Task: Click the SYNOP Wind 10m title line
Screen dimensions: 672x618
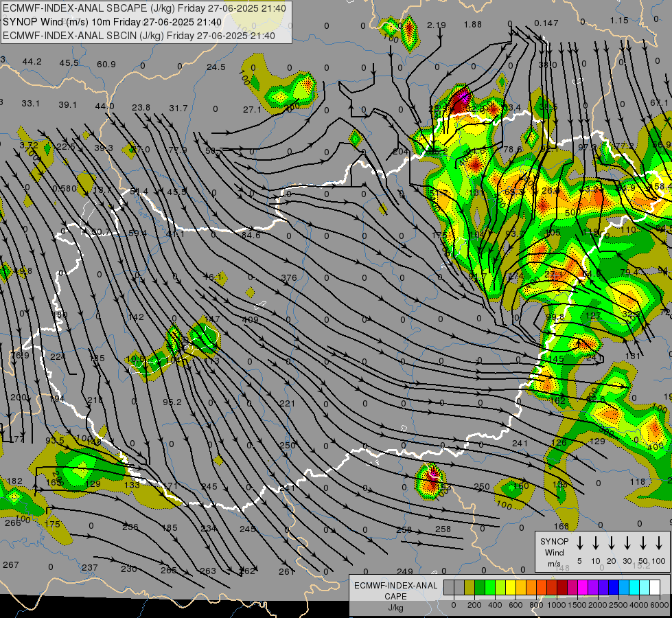Action: [113, 22]
